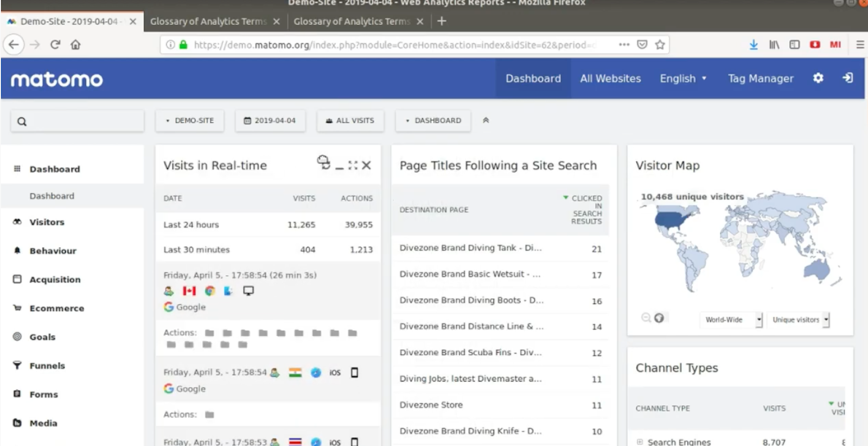Image resolution: width=868 pixels, height=446 pixels.
Task: Click the Firefox reload button
Action: tap(55, 44)
